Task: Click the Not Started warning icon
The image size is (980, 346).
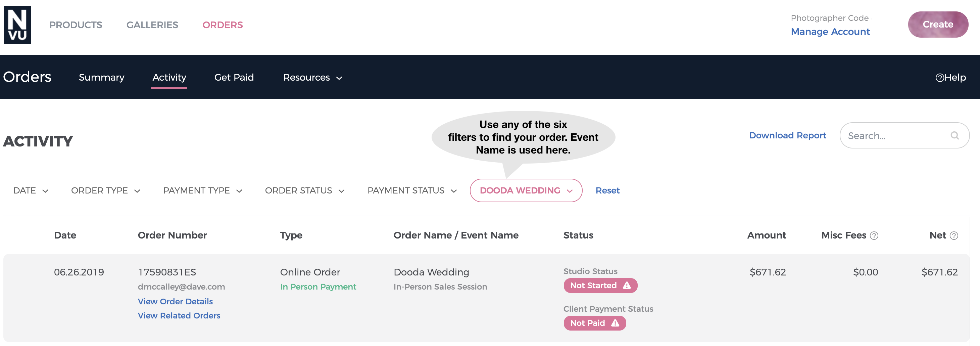Action: pyautogui.click(x=627, y=286)
